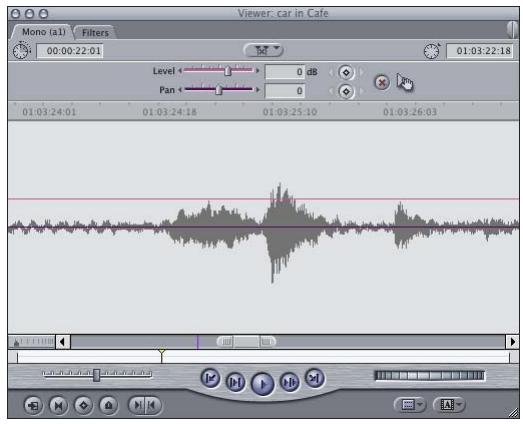Click the ruler at 01:03:24:01
The width and height of the screenshot is (523, 424).
[49, 112]
